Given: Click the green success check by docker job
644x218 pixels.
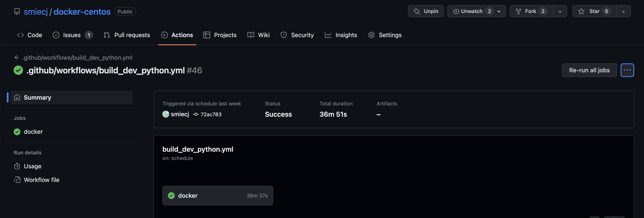Looking at the screenshot, I should (17, 132).
